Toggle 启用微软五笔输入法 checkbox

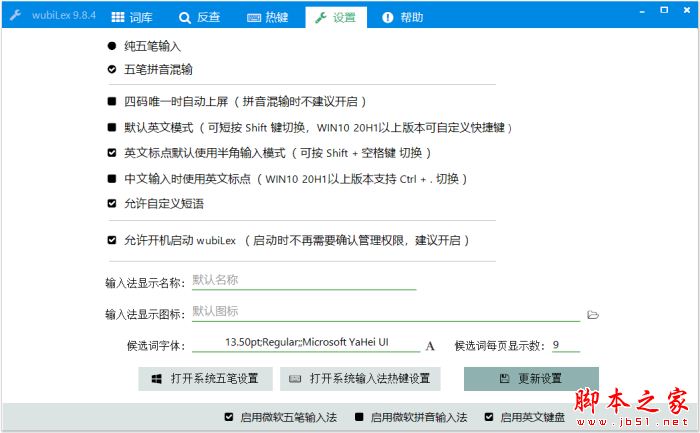pos(229,417)
